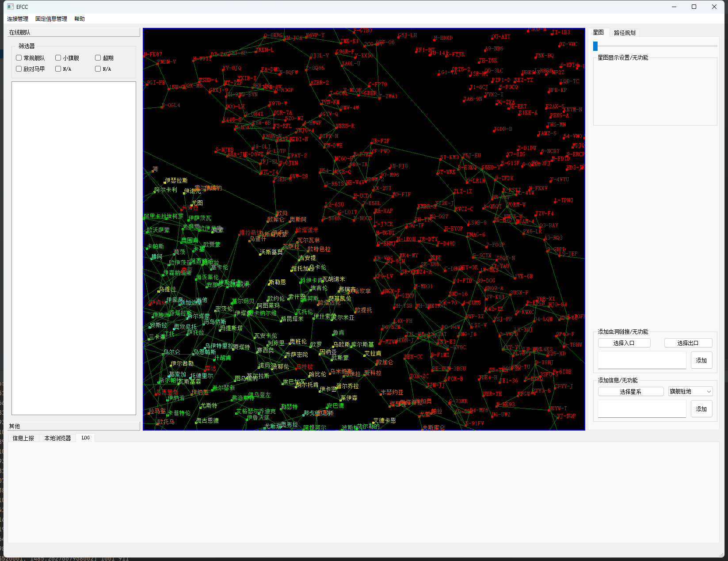This screenshot has width=728, height=561.
Task: Open the 固定信息管理 menu
Action: click(x=51, y=19)
